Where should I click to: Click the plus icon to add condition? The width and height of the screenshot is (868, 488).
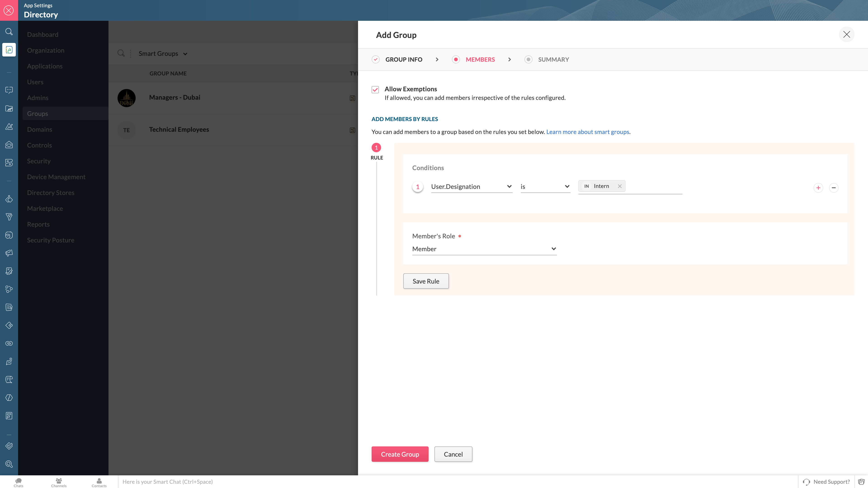pyautogui.click(x=818, y=188)
